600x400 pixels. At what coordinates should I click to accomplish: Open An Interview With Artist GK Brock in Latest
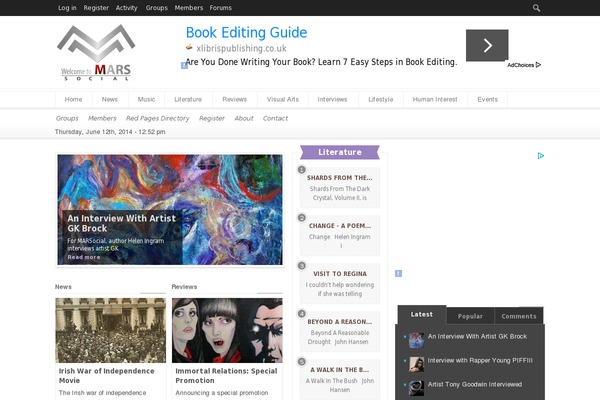[x=477, y=336]
